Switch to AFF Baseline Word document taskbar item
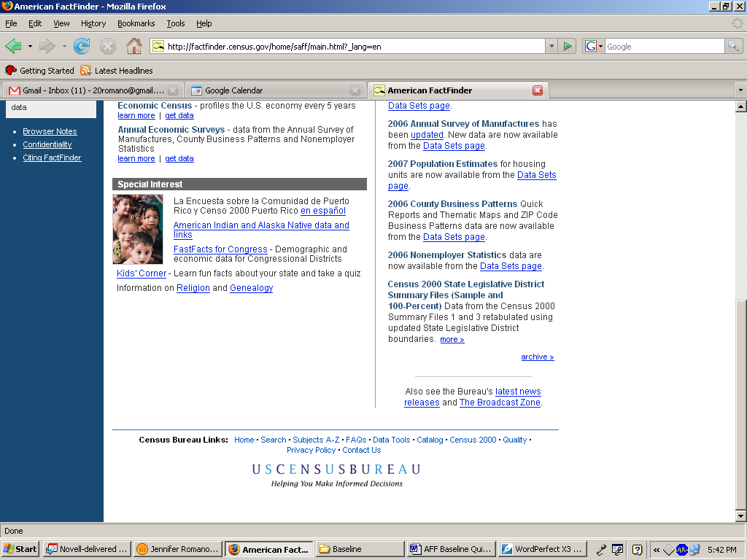Viewport: 747px width, 560px height. point(451,549)
